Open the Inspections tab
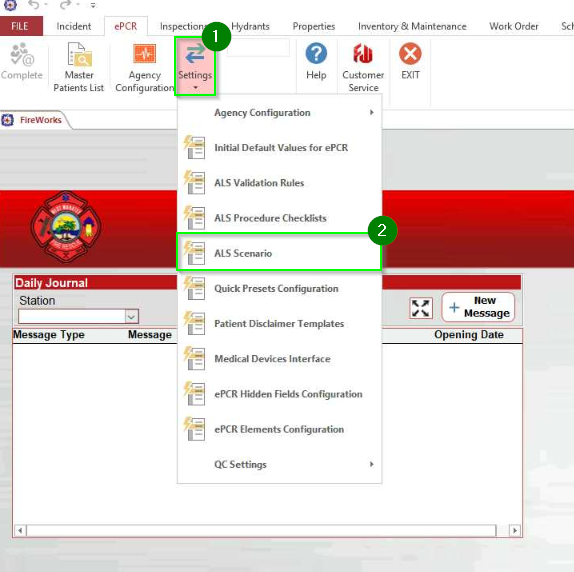The width and height of the screenshot is (574, 572). point(182,26)
